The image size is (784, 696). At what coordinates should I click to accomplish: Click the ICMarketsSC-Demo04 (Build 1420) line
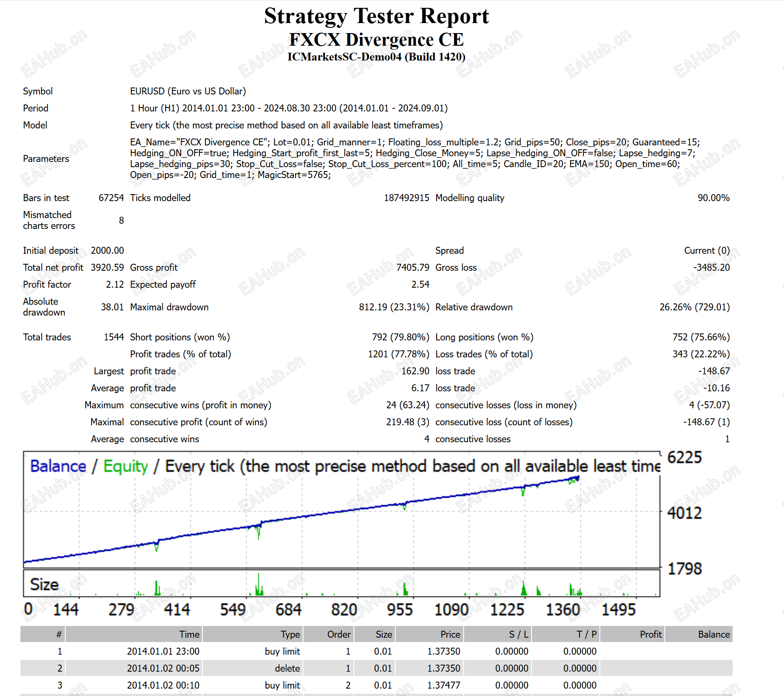coord(377,57)
